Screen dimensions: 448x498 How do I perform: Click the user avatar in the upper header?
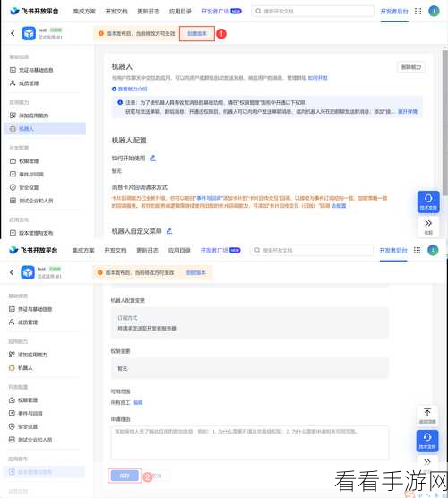point(434,11)
